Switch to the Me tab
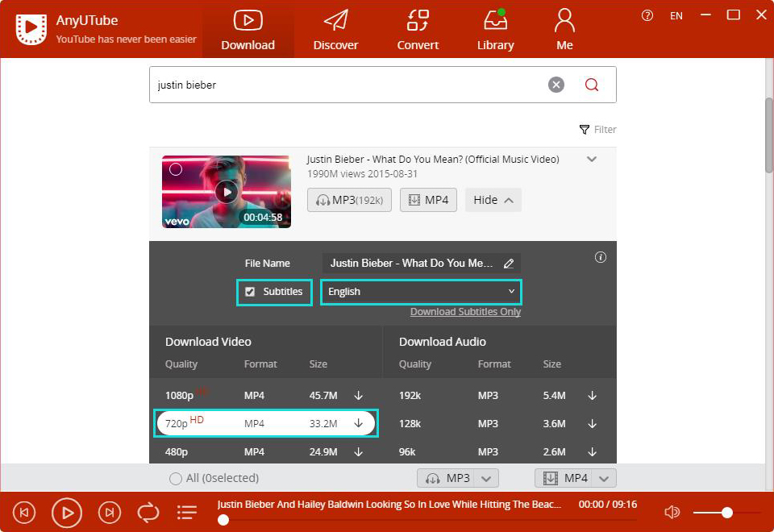 [x=564, y=30]
